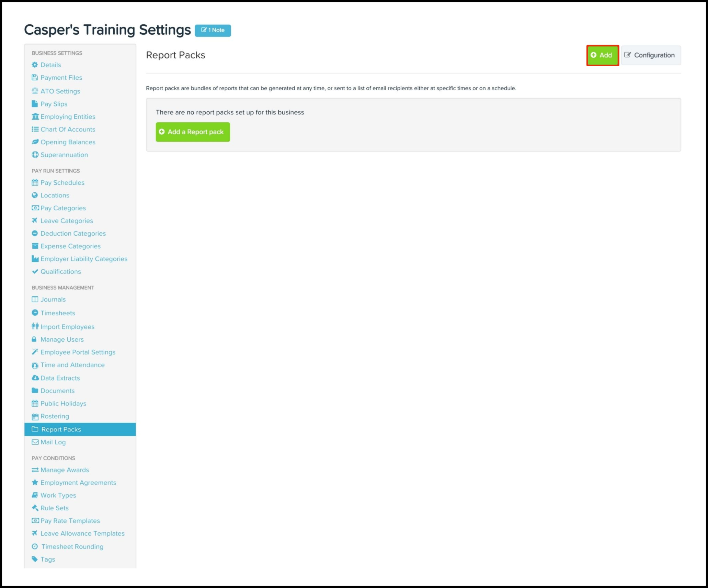The image size is (708, 588).
Task: Navigate to Timesheet Rounding
Action: [72, 546]
